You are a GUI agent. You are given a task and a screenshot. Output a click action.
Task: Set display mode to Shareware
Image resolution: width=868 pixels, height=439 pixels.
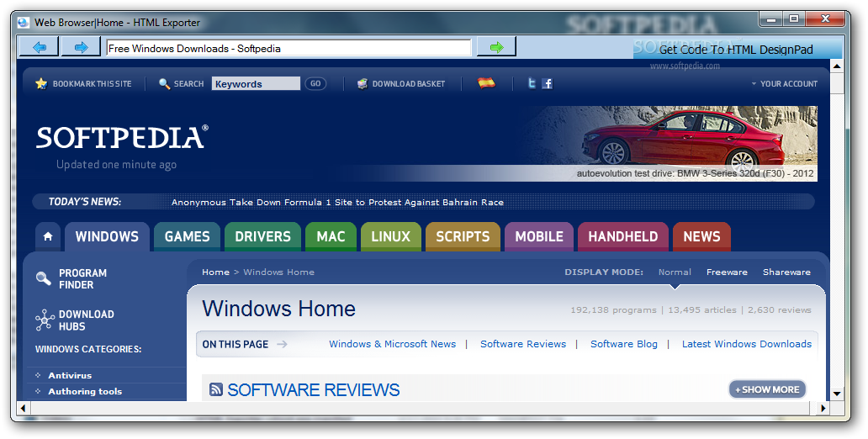click(786, 272)
